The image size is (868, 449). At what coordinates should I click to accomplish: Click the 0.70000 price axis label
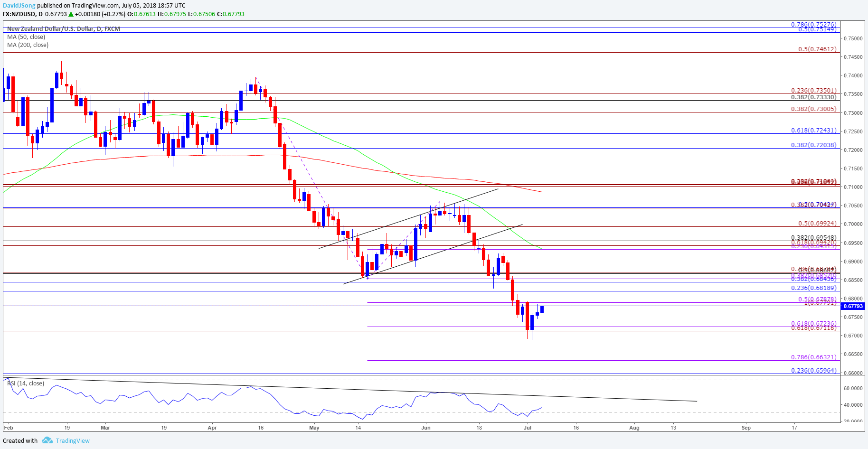pyautogui.click(x=853, y=224)
